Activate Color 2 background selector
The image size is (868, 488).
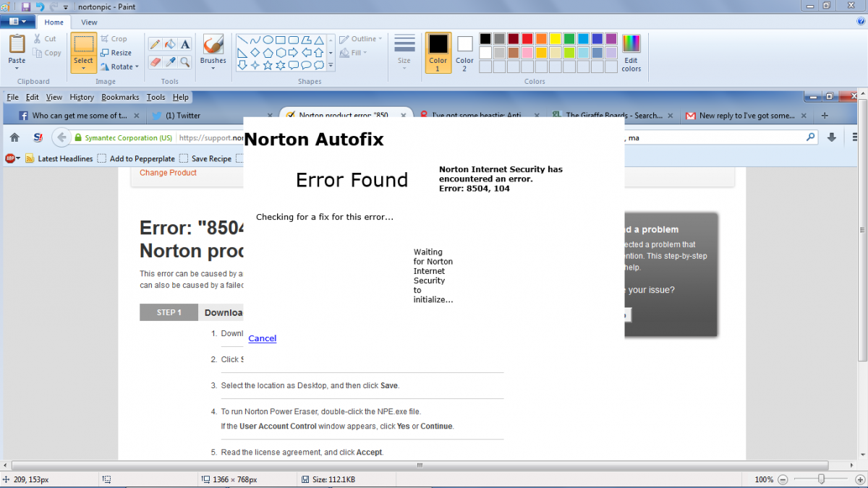point(465,53)
